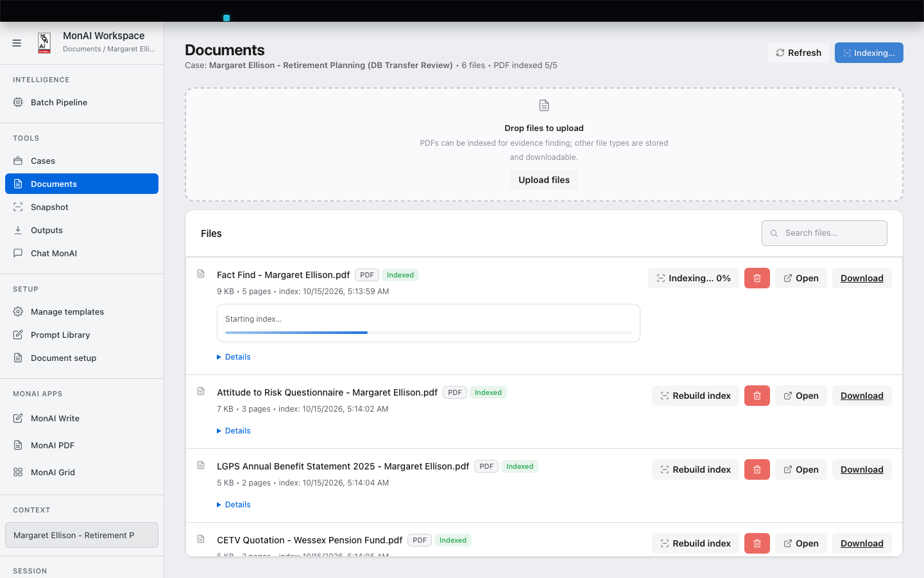
Task: Open Prompt Library
Action: coord(81,335)
